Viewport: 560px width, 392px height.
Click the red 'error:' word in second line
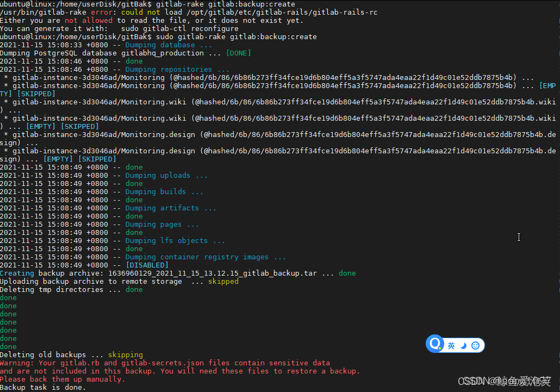(103, 13)
